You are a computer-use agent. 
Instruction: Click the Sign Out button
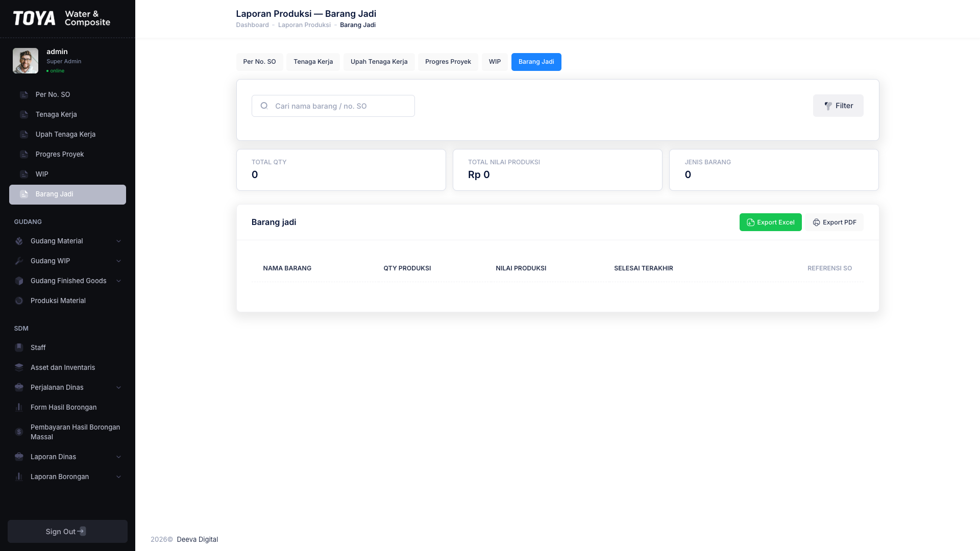67,532
